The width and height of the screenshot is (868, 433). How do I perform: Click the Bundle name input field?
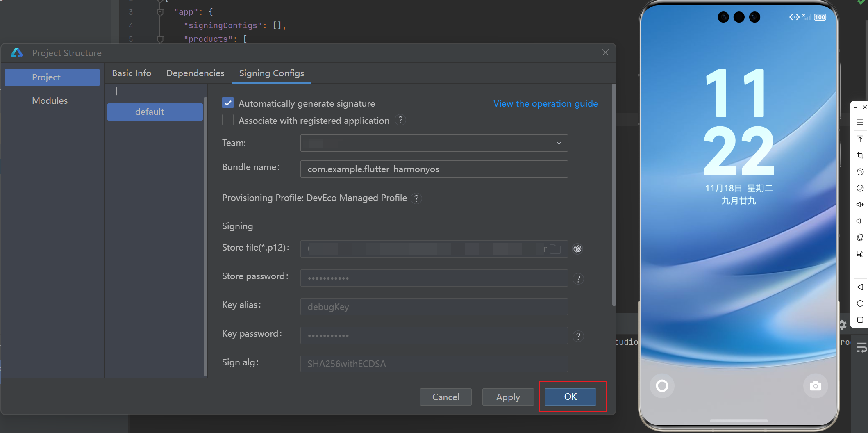pos(434,169)
